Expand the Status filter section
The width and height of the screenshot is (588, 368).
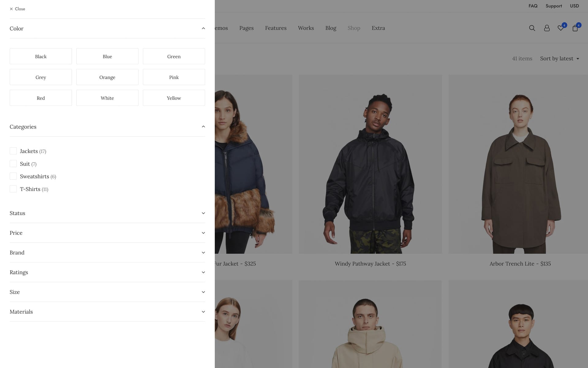coord(203,213)
